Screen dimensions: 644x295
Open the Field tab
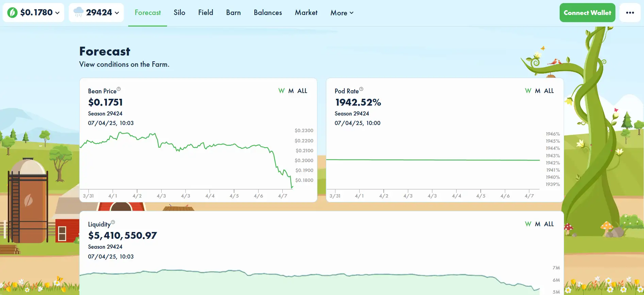point(205,13)
